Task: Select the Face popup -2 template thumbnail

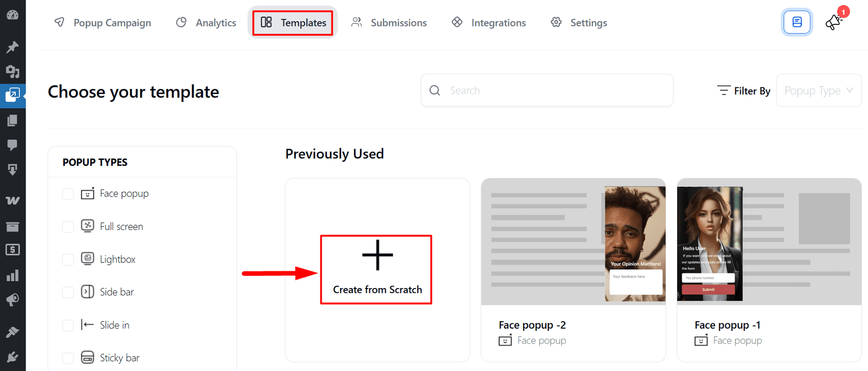Action: (x=573, y=242)
